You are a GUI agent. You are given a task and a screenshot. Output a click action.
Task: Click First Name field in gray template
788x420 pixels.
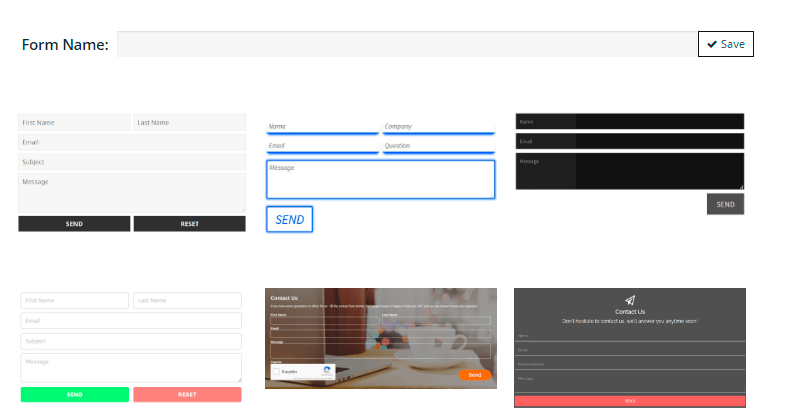tap(74, 123)
